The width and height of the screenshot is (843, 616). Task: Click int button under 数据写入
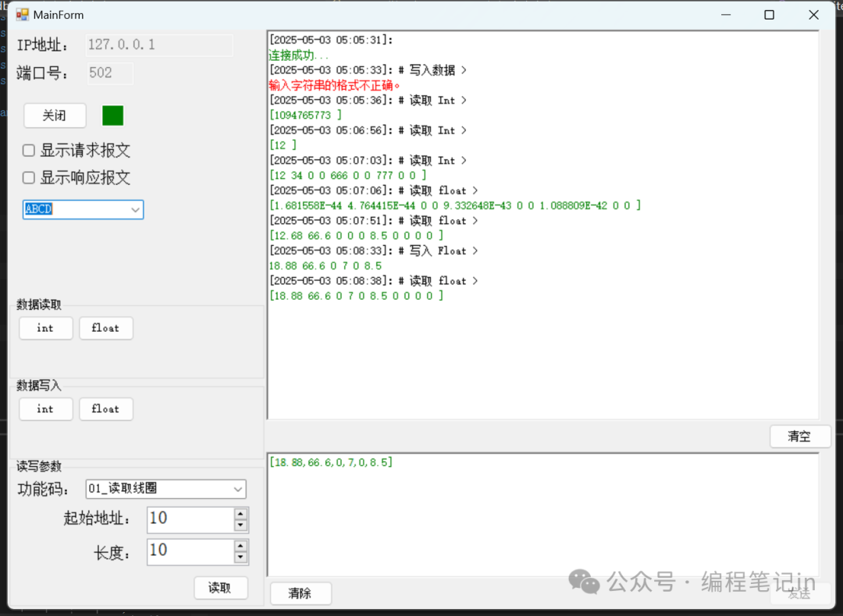tap(45, 408)
